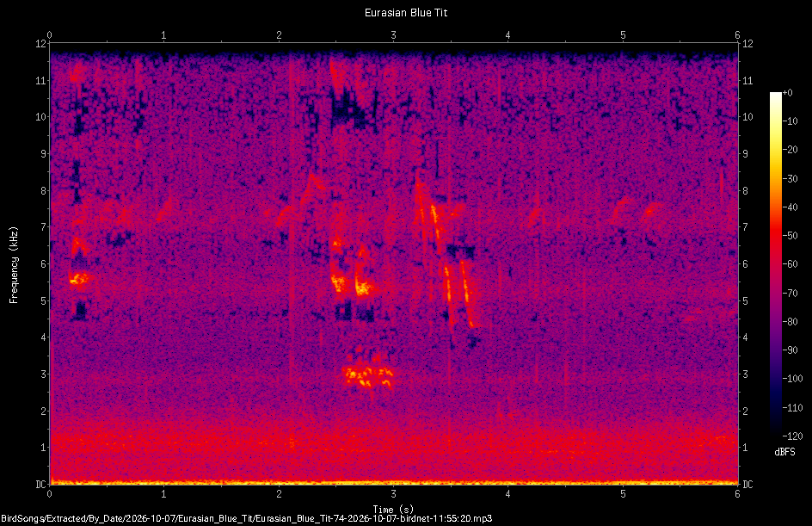The width and height of the screenshot is (812, 526).
Task: Click the '6' label on left frequency axis
Action: (44, 264)
